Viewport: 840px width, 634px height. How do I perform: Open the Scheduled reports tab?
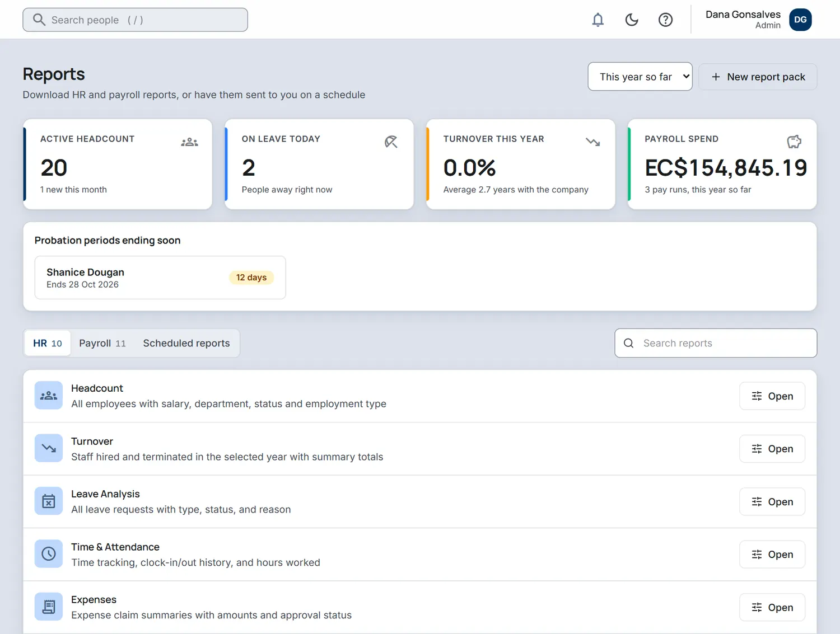click(186, 343)
